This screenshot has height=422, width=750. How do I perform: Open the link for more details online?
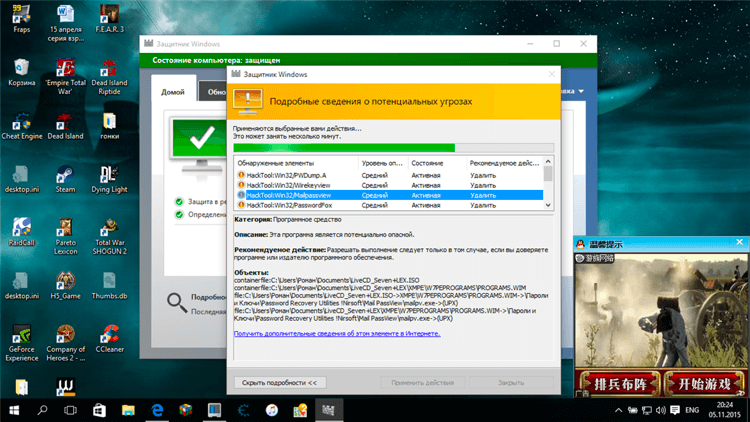[337, 333]
